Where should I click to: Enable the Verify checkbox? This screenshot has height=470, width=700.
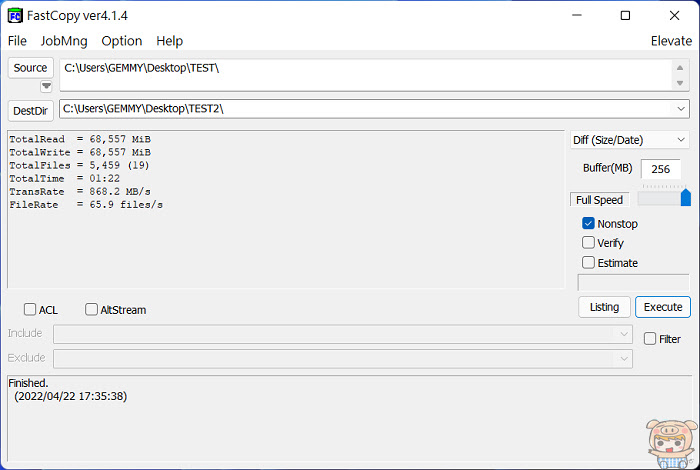(x=588, y=242)
